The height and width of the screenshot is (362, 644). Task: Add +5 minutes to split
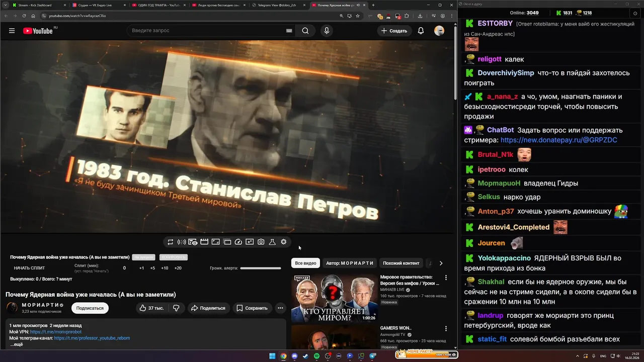click(x=152, y=268)
